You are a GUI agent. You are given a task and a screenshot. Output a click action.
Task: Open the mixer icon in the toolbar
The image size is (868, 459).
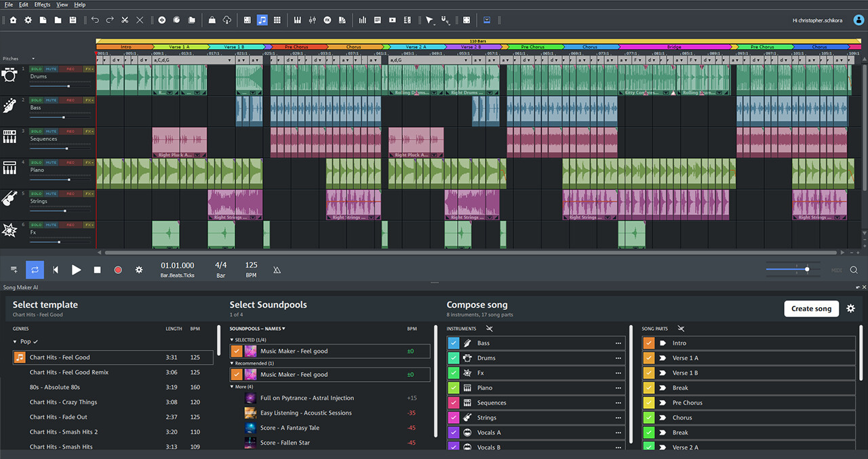pyautogui.click(x=313, y=20)
